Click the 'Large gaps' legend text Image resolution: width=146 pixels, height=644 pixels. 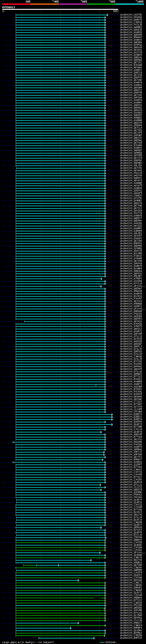click(x=10, y=642)
